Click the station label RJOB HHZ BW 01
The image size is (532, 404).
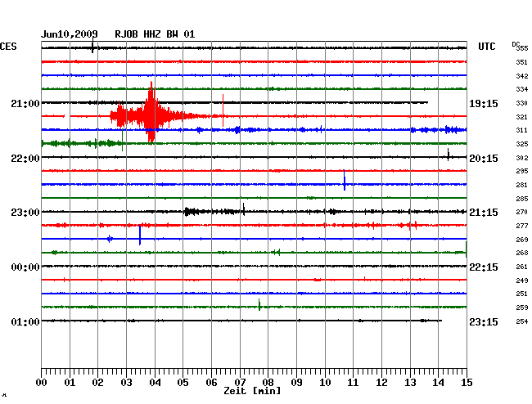click(x=155, y=34)
